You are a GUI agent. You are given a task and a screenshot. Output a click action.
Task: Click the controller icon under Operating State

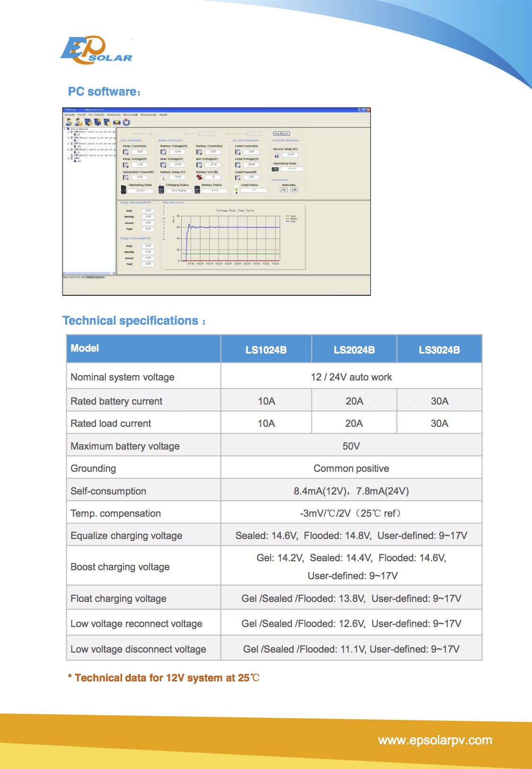[x=275, y=169]
